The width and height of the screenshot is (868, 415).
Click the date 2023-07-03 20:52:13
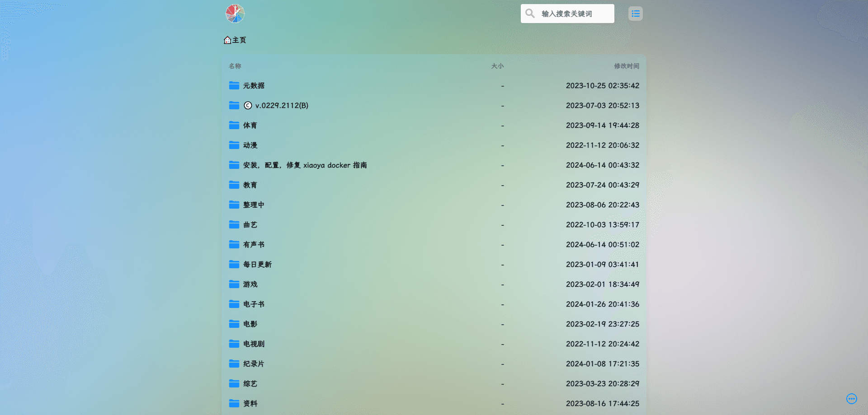coord(603,105)
